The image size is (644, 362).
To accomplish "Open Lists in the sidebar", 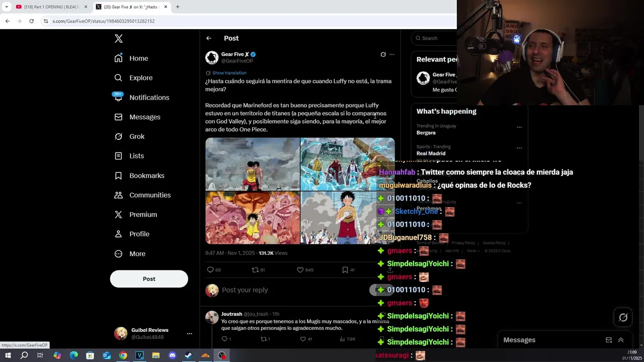I will point(129,156).
